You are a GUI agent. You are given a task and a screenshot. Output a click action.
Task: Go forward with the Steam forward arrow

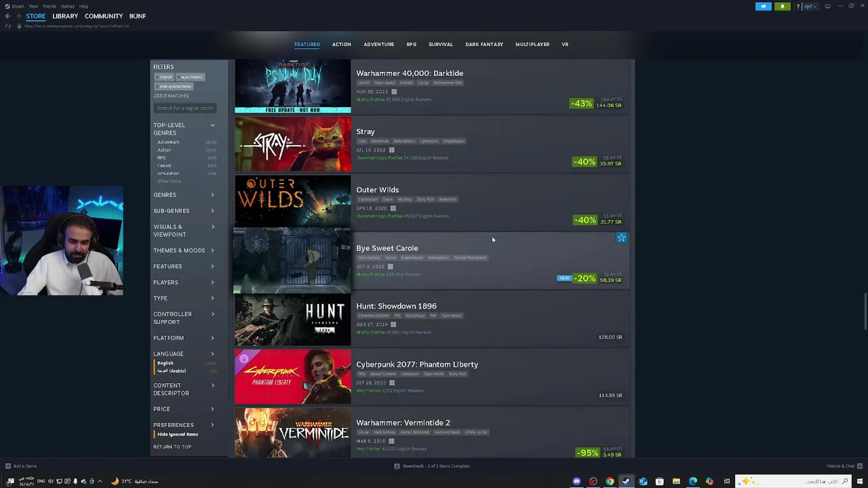18,16
